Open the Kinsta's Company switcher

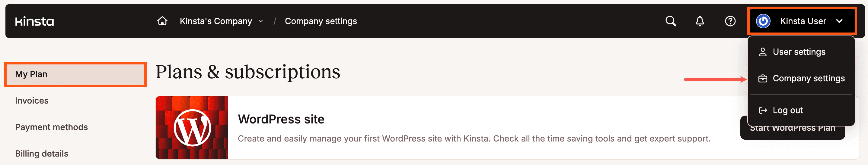tap(216, 21)
